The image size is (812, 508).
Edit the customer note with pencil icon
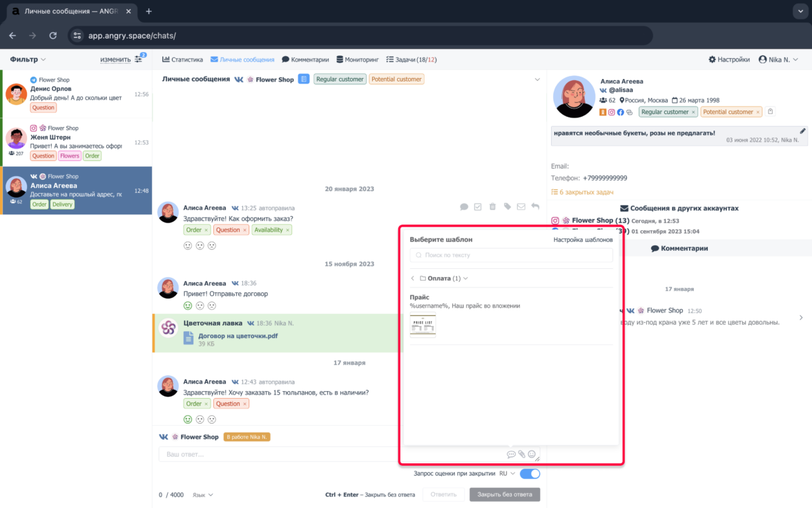tap(802, 131)
